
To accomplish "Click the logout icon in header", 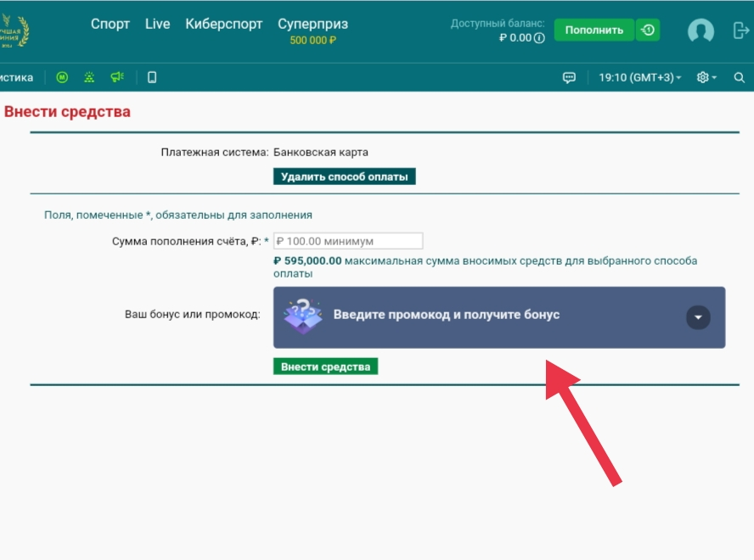I will coord(740,31).
